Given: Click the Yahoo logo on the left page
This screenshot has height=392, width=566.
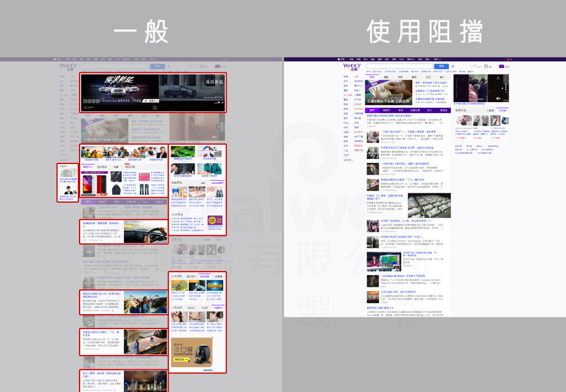Looking at the screenshot, I should point(67,66).
